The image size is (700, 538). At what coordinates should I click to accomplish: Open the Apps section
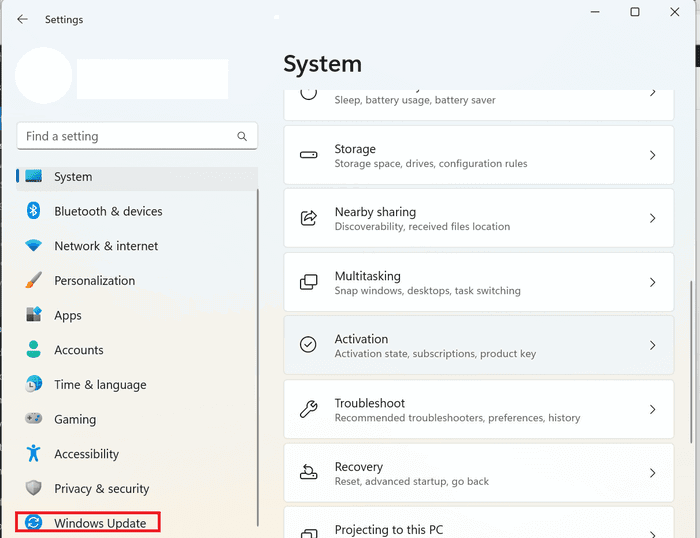[x=136, y=315]
